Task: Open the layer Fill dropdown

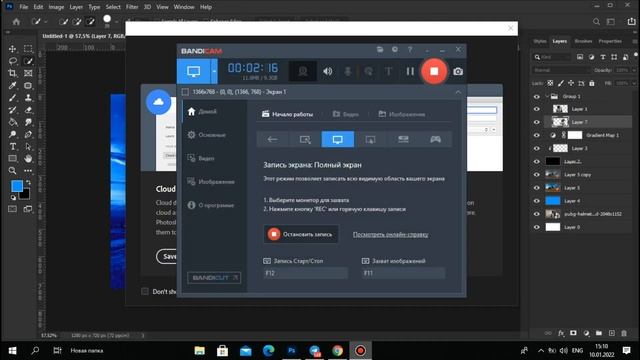Action: 634,83
